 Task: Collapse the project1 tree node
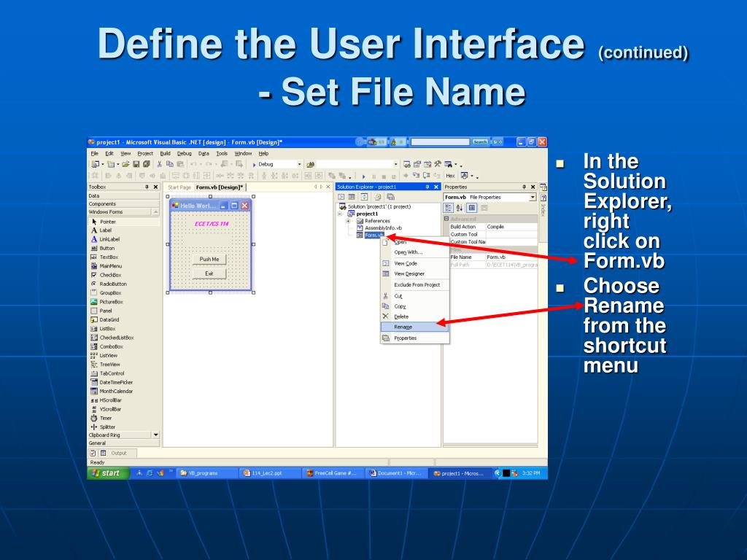340,214
